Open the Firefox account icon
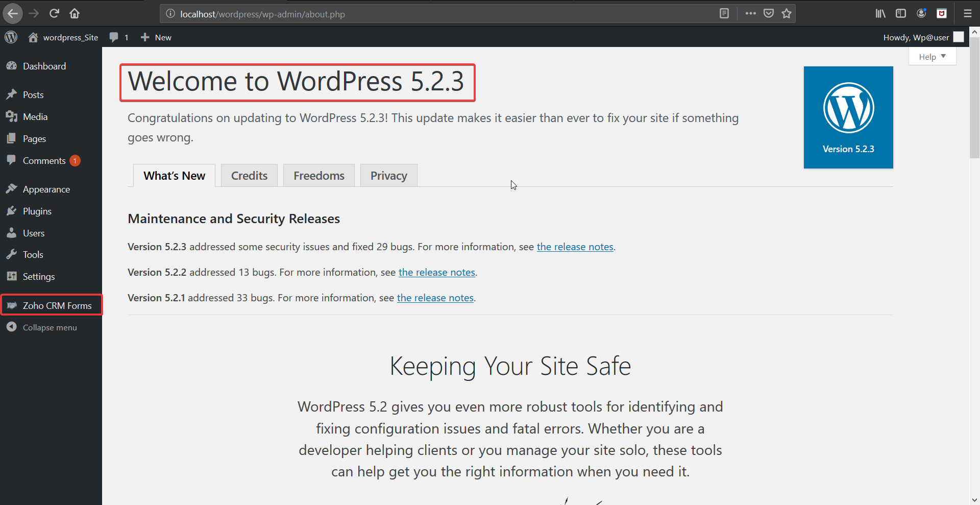 pyautogui.click(x=921, y=14)
